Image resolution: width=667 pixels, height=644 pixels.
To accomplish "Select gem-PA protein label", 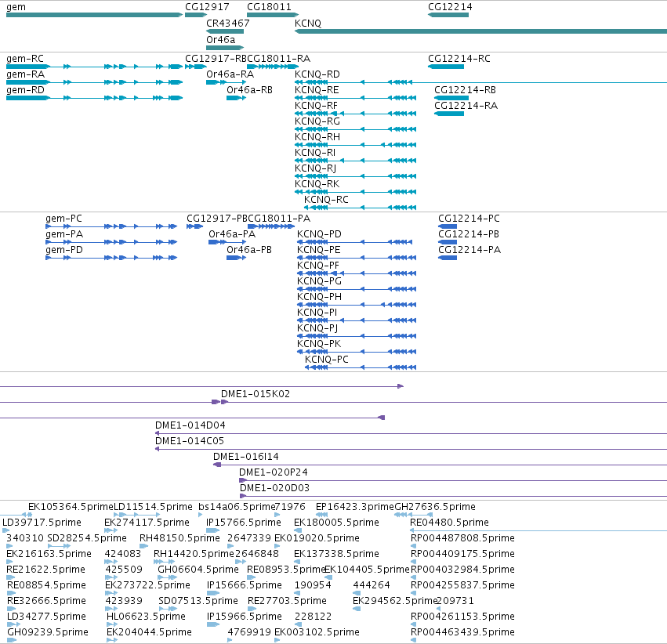I will [x=64, y=233].
